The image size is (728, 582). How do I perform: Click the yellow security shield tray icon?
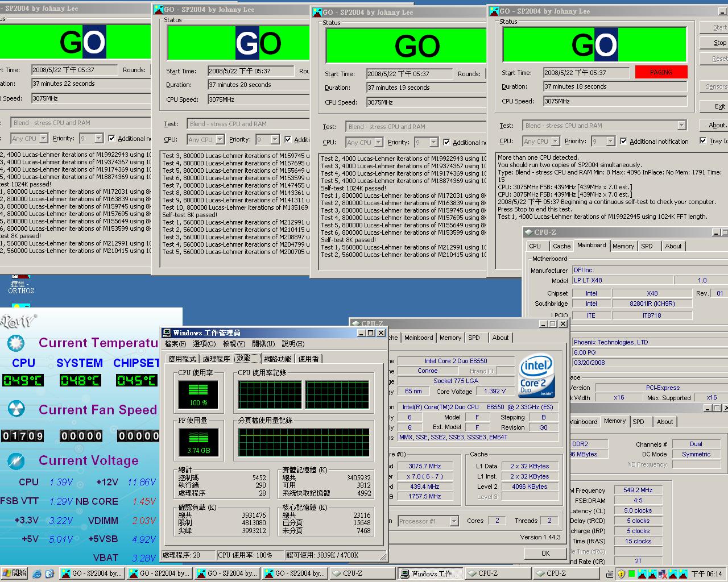[x=622, y=574]
